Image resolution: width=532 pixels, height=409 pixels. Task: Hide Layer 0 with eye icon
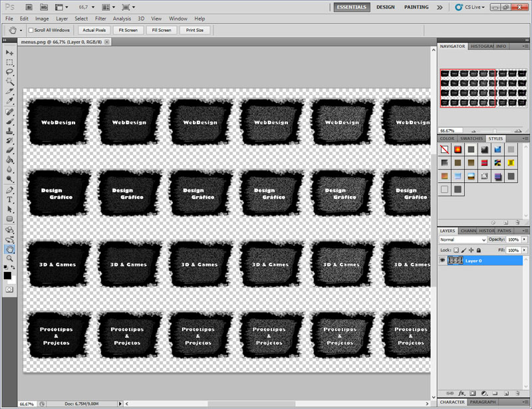click(443, 261)
